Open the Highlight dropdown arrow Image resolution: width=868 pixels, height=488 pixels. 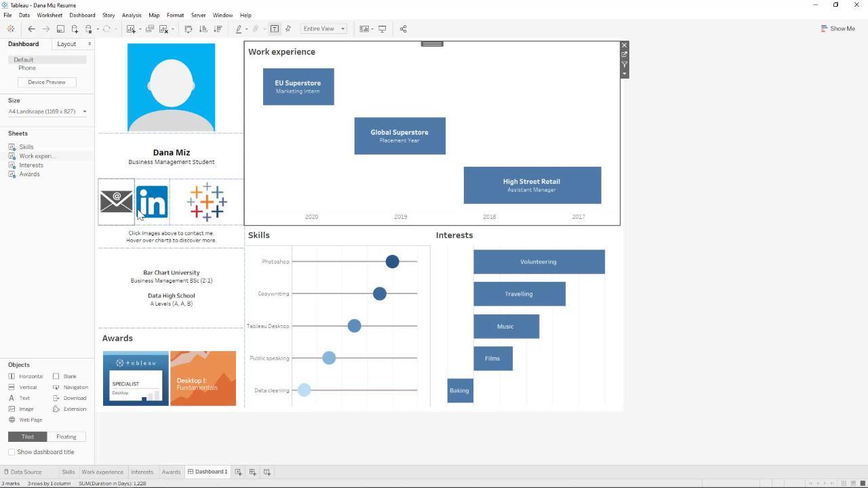click(x=246, y=29)
